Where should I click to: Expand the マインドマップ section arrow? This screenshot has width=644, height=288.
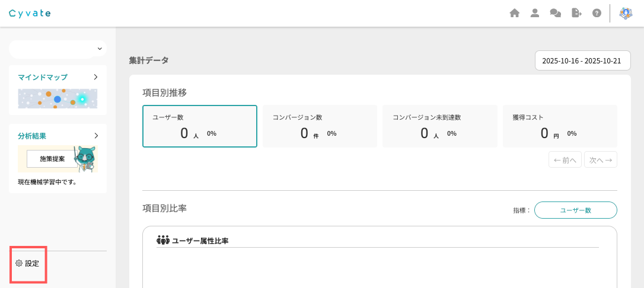coord(95,77)
